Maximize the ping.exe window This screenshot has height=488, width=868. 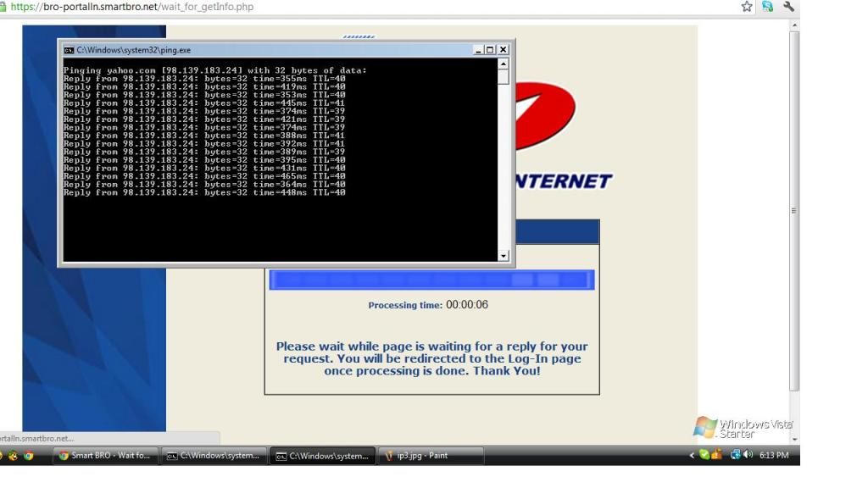(490, 50)
